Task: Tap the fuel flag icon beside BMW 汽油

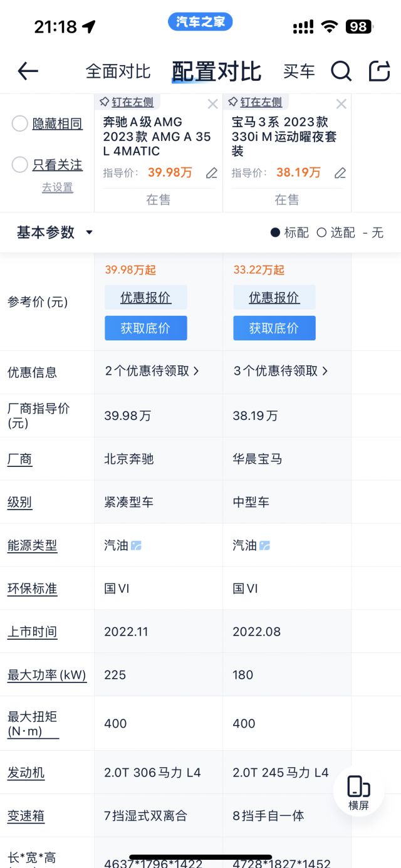Action: pyautogui.click(x=266, y=545)
